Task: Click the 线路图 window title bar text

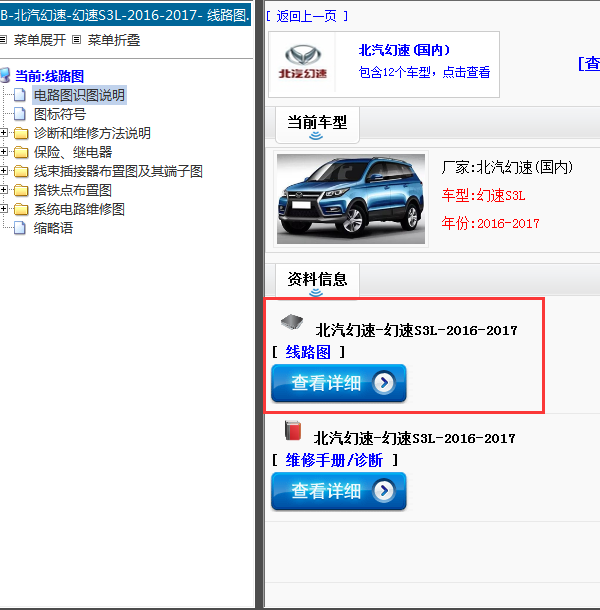Action: click(125, 15)
